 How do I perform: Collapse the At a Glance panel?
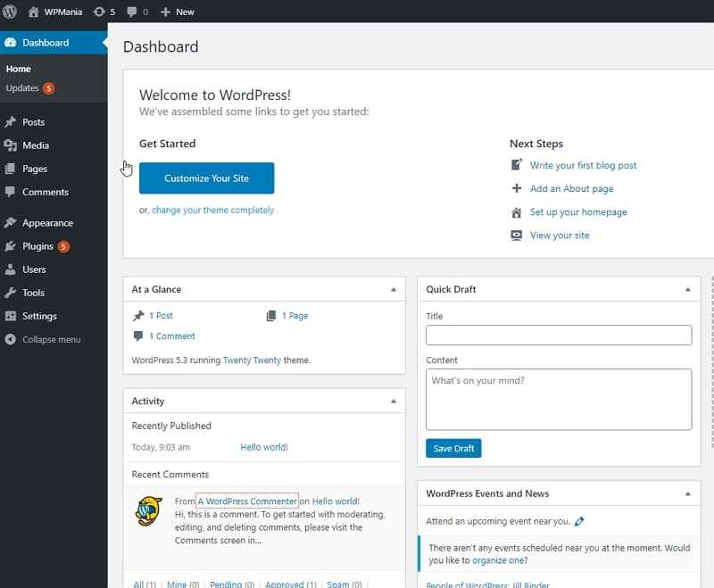click(x=394, y=289)
